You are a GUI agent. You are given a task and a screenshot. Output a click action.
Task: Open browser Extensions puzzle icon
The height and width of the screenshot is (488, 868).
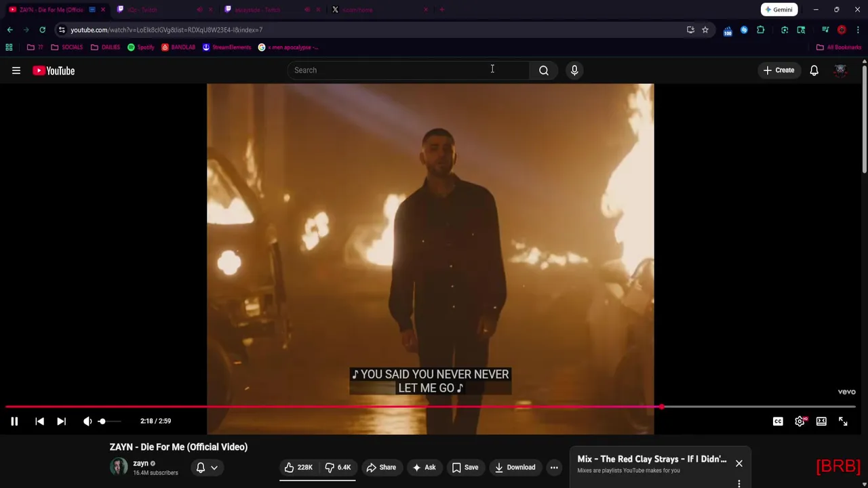point(760,30)
